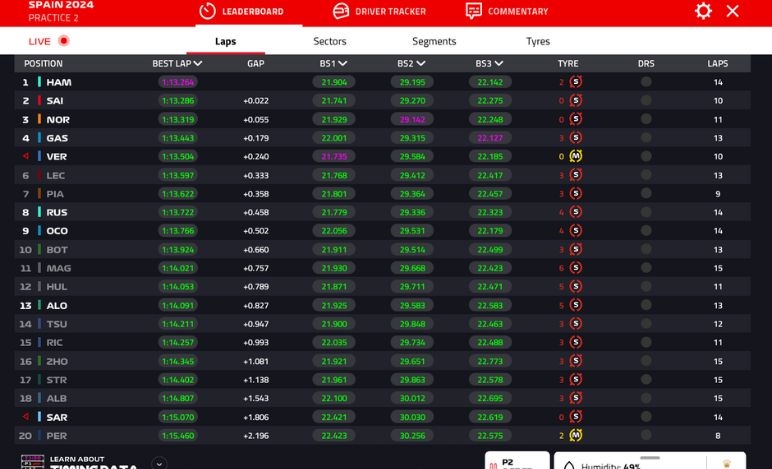Screen dimensions: 772x469
Task: Switch to the Sectors tab
Action: (329, 41)
